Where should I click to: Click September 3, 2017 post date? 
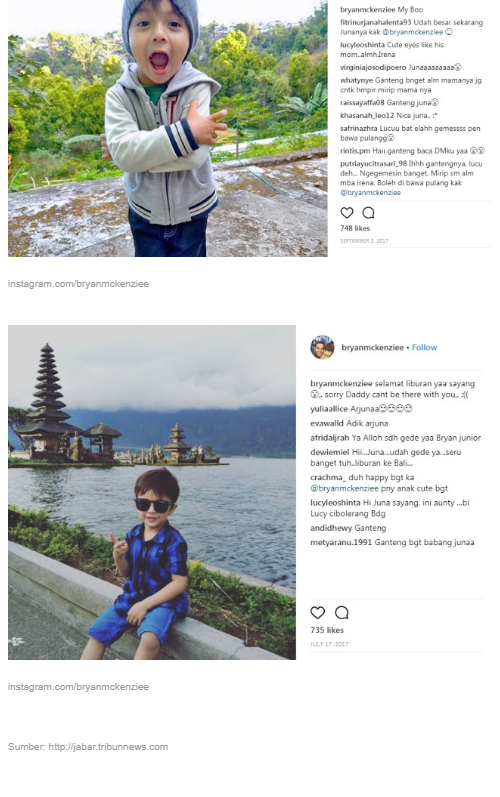pos(364,241)
